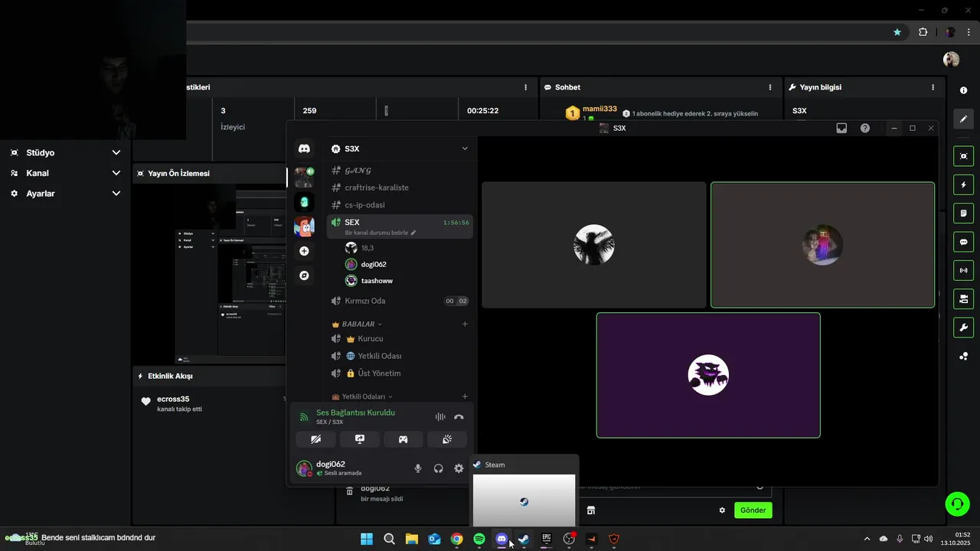
Task: Click the Gönder send button
Action: tap(753, 510)
